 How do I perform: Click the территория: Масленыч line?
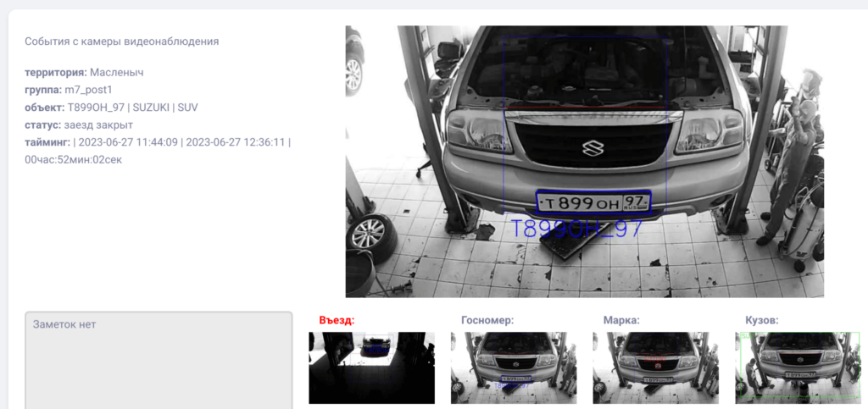(x=84, y=73)
